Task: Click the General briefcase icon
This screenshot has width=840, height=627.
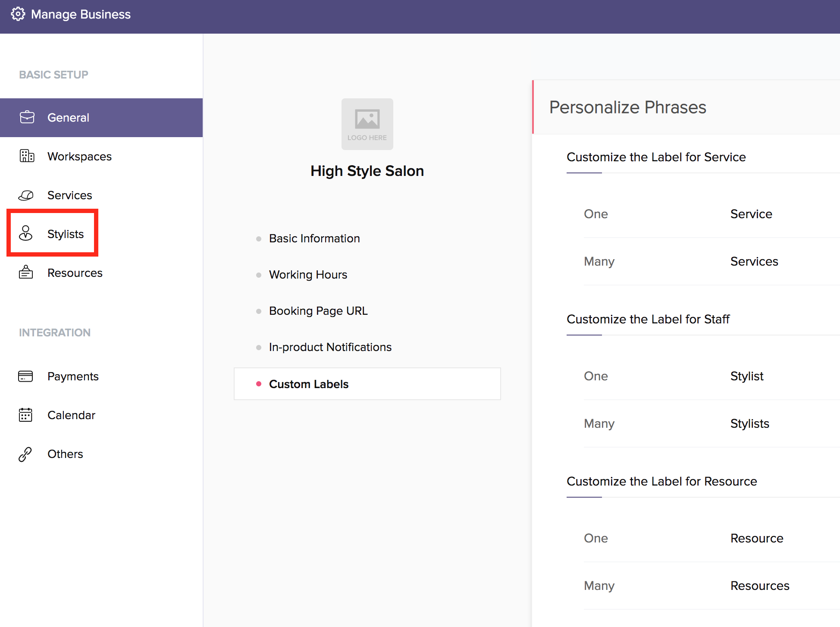Action: click(x=27, y=117)
